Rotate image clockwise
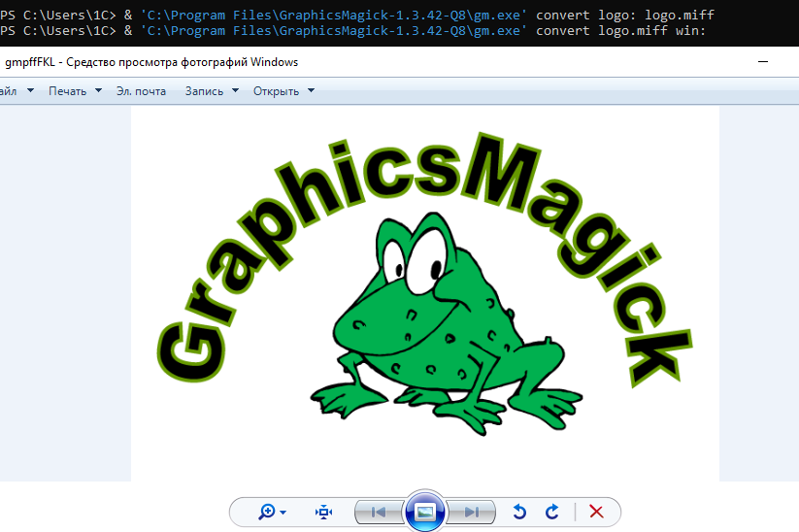Image resolution: width=799 pixels, height=532 pixels. point(551,511)
